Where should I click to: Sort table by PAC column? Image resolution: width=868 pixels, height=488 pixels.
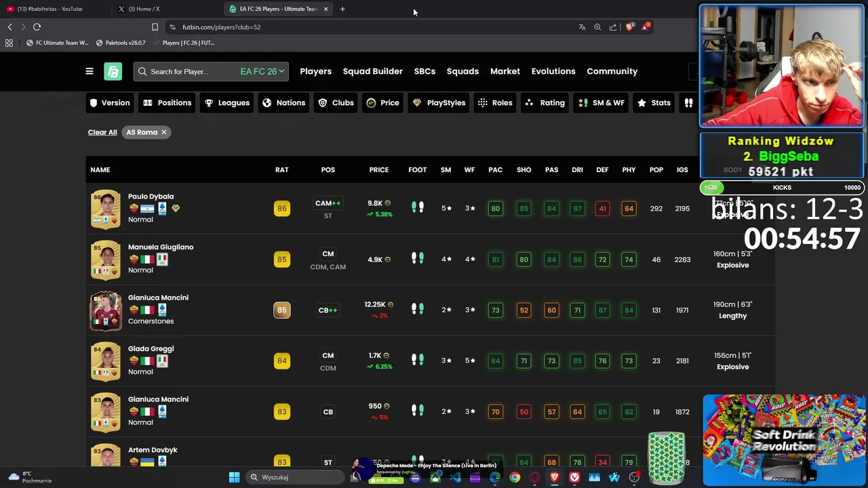[496, 169]
